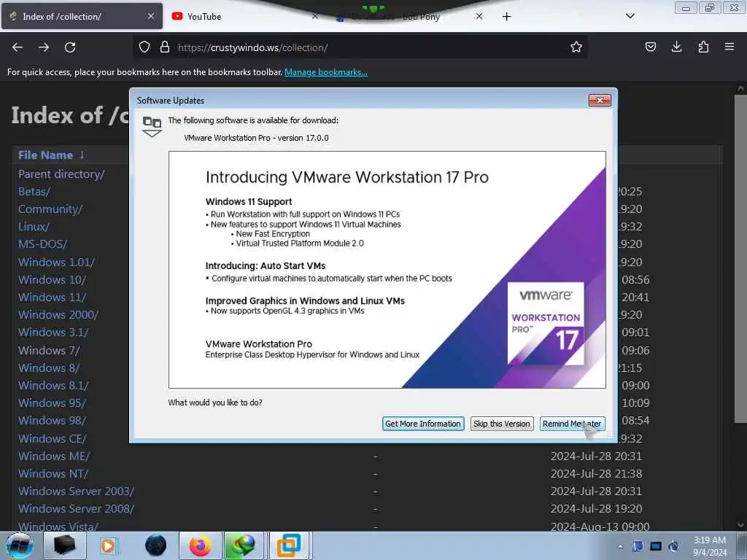Screen dimensions: 747x560
Task: Close the Bob Pony tab
Action: pos(479,16)
